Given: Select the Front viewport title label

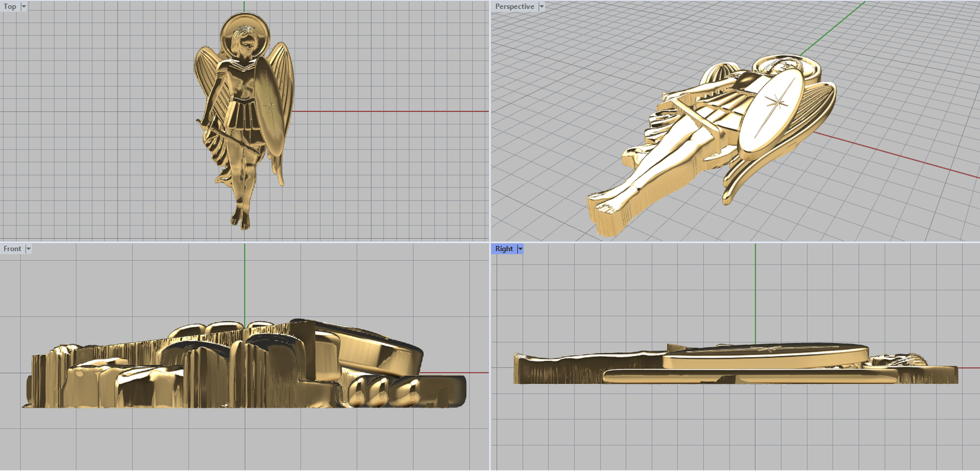Looking at the screenshot, I should coord(12,249).
